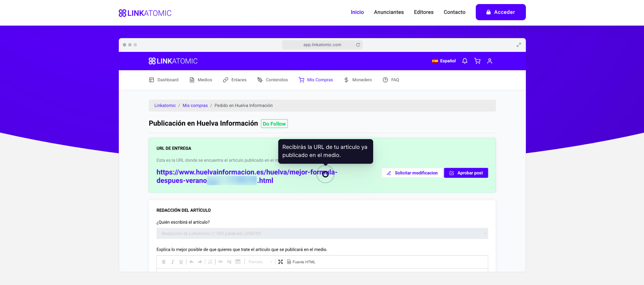Open the notifications bell
Viewport: 644px width, 285px height.
[x=465, y=61]
